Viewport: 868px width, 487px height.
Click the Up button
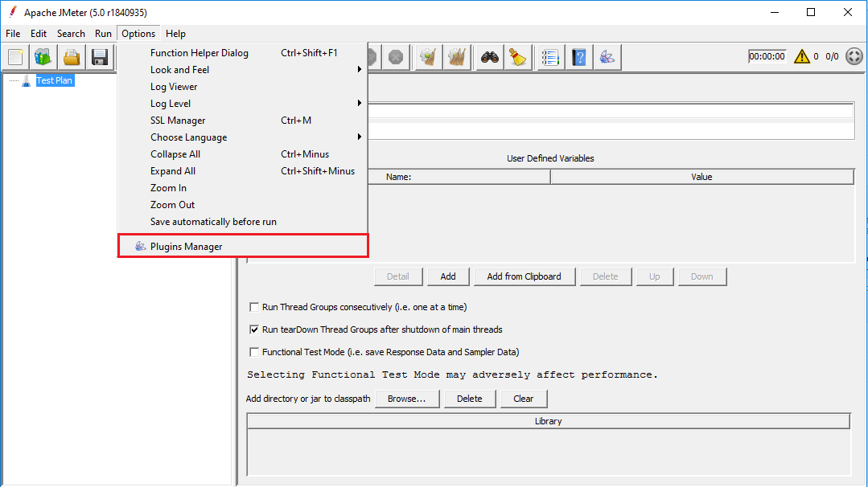tap(654, 276)
